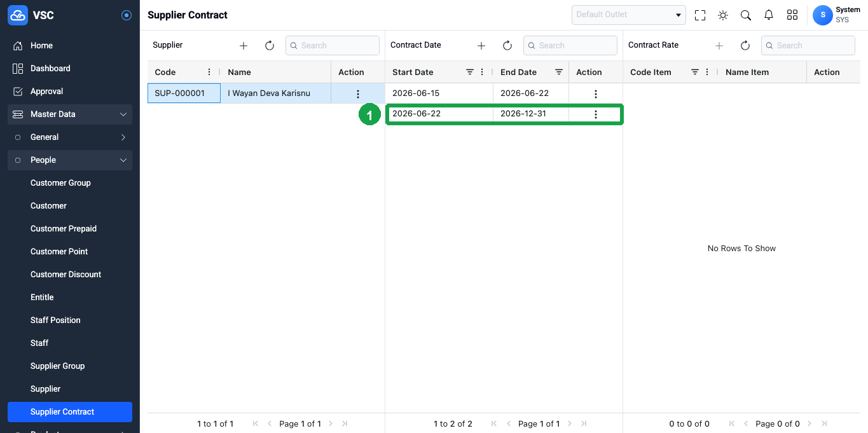Viewport: 868px width, 433px height.
Task: Select end date 2026-12-31
Action: (531, 113)
